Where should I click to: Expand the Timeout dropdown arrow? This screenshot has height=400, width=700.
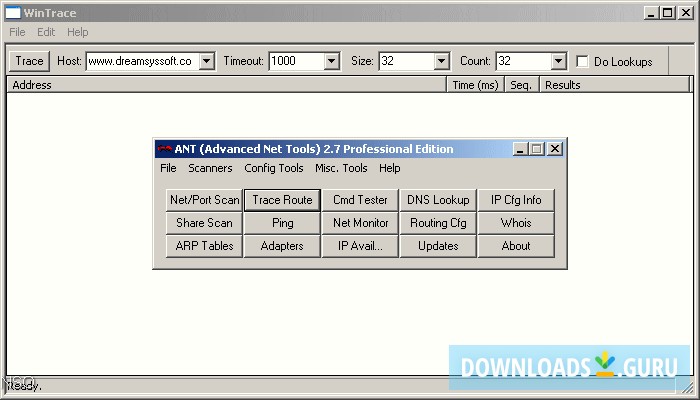click(332, 61)
